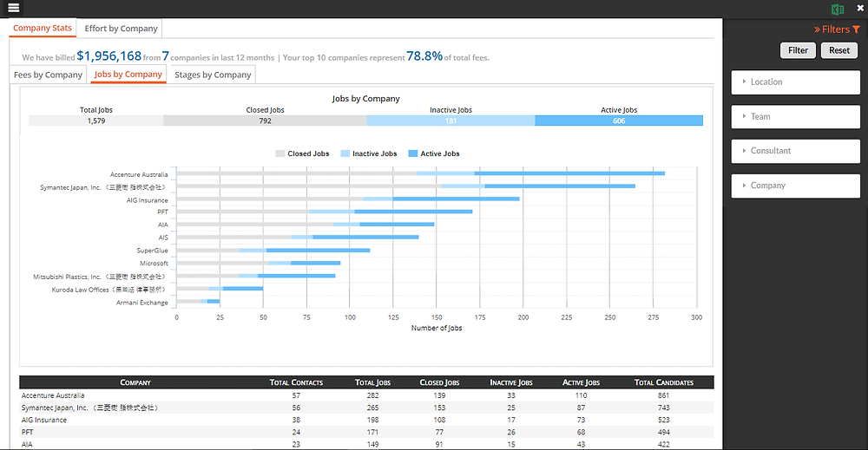Collapse the Filters panel heading
Viewport: 868px width, 450px height.
click(832, 29)
